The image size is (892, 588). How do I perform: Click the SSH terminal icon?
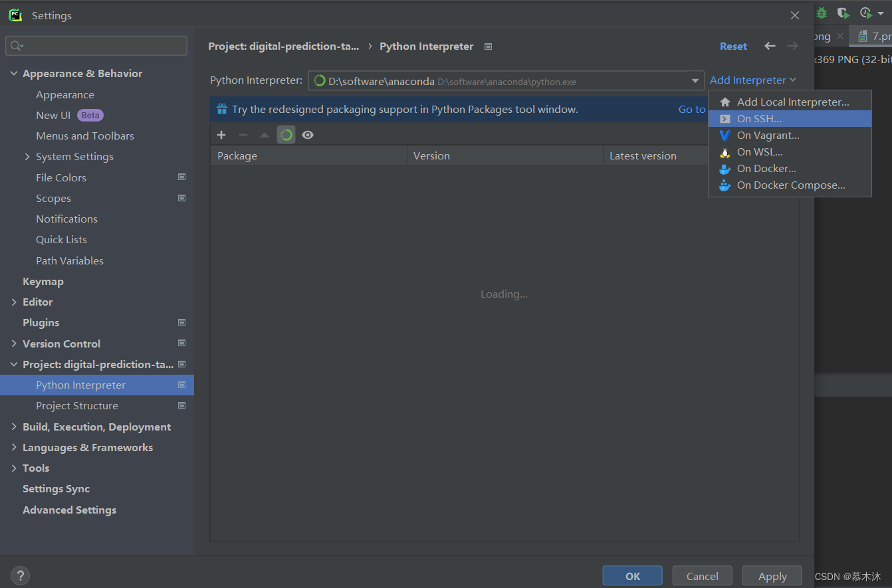725,119
